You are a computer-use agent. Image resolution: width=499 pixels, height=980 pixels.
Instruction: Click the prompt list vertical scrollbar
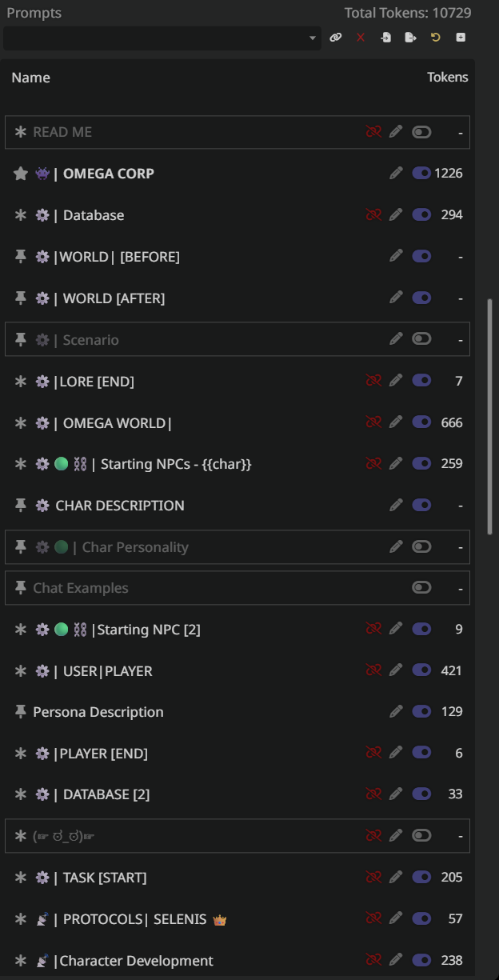tap(490, 416)
